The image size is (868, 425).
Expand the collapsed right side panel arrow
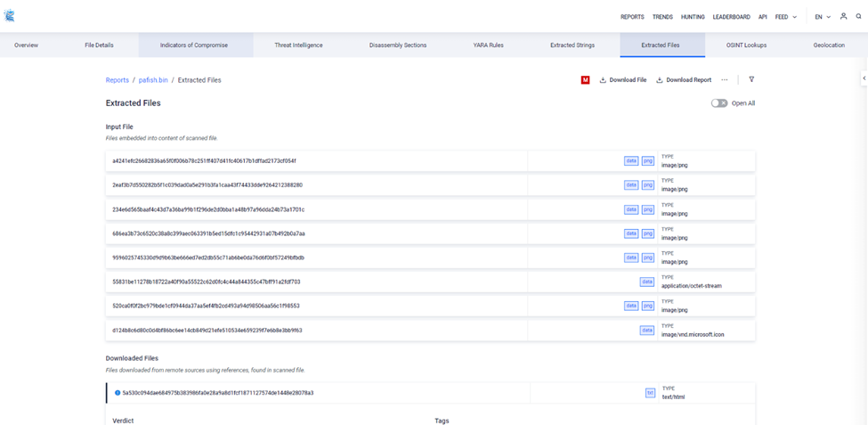pos(864,78)
